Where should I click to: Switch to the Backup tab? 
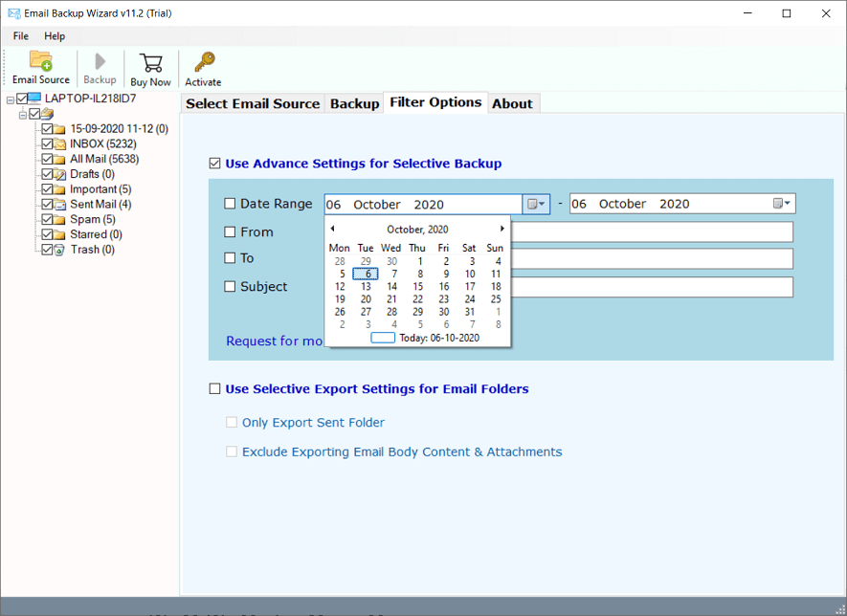pyautogui.click(x=353, y=102)
